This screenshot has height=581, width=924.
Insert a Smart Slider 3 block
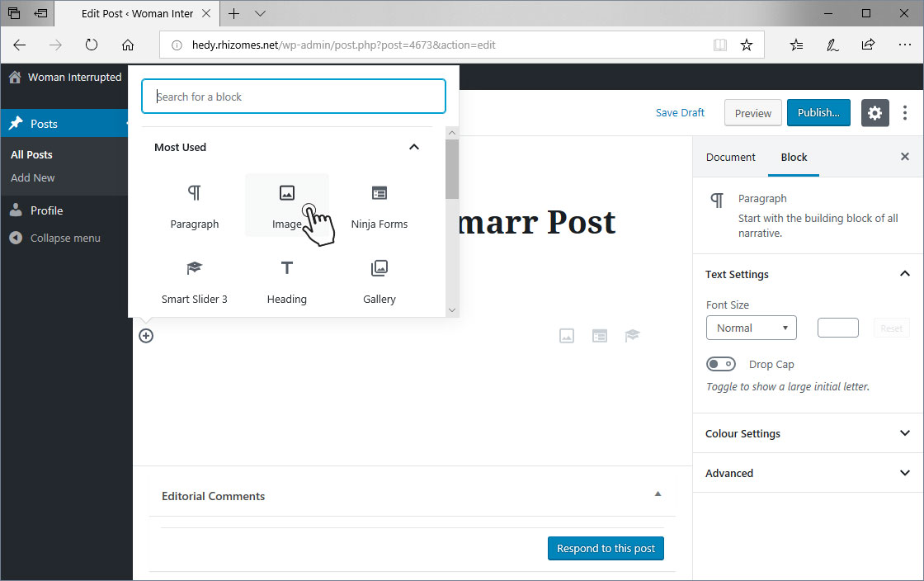coord(195,281)
